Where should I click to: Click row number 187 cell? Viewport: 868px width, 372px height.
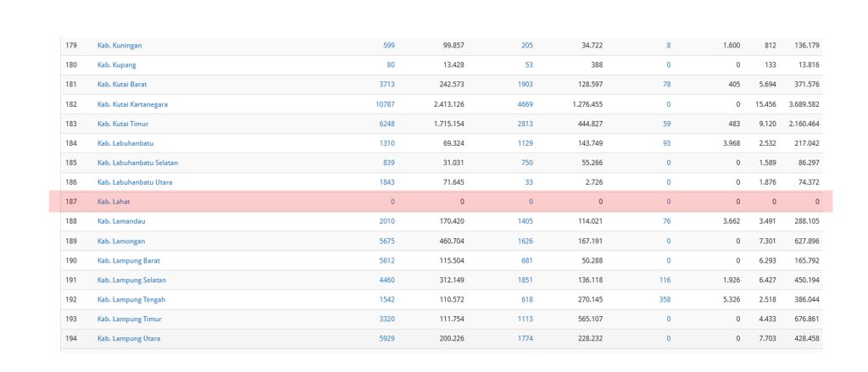[x=71, y=202]
